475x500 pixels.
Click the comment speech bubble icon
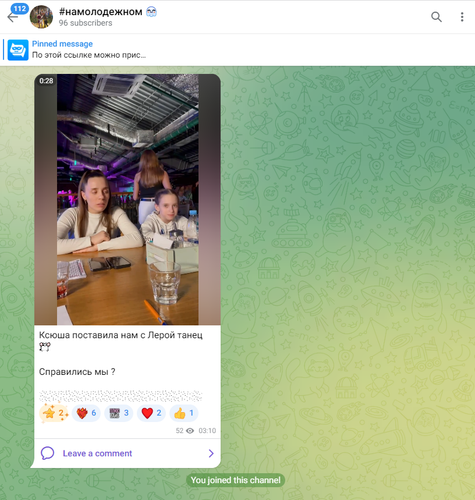pos(47,453)
